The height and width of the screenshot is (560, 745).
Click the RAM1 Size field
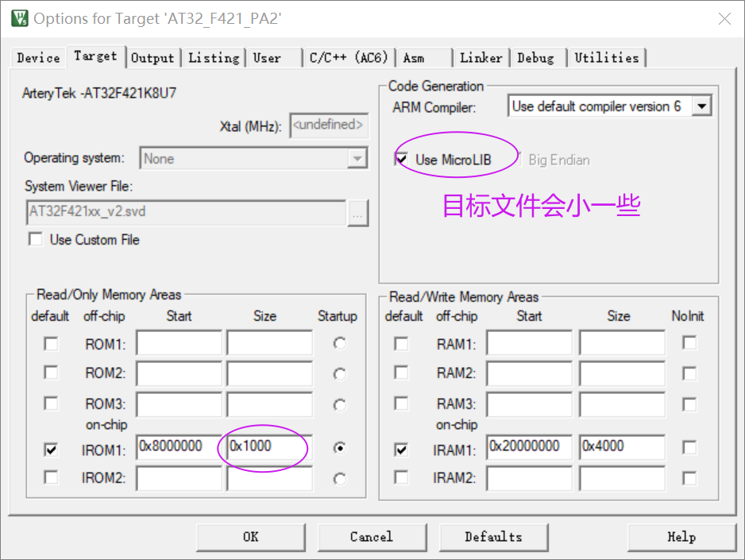(622, 342)
